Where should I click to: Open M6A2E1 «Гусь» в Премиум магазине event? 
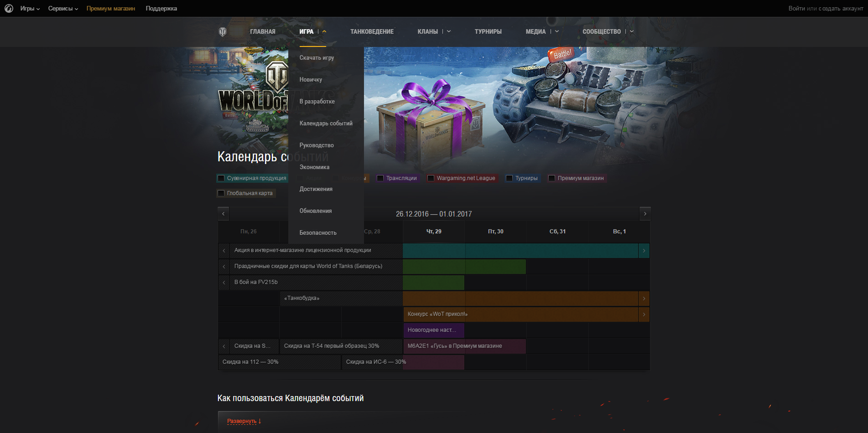[464, 346]
